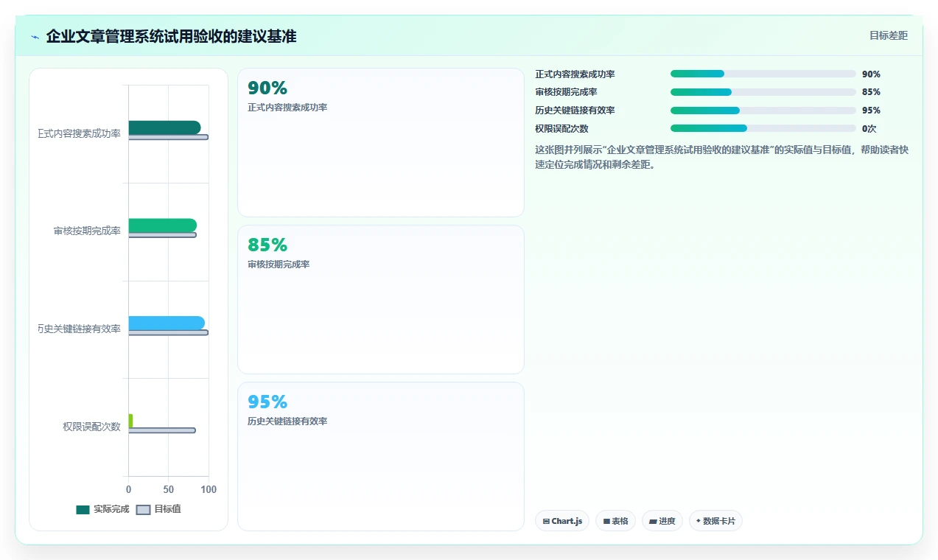Click the 权限误配次数 label in progress list
This screenshot has height=560, width=938.
click(x=561, y=129)
